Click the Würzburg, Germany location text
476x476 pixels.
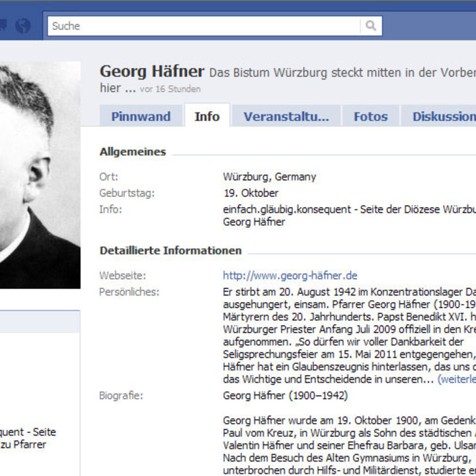pyautogui.click(x=269, y=177)
